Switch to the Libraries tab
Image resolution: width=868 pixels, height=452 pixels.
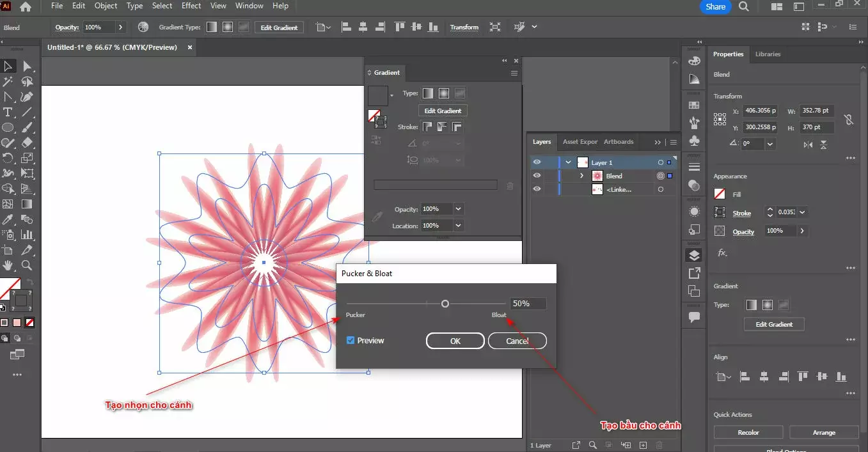768,54
